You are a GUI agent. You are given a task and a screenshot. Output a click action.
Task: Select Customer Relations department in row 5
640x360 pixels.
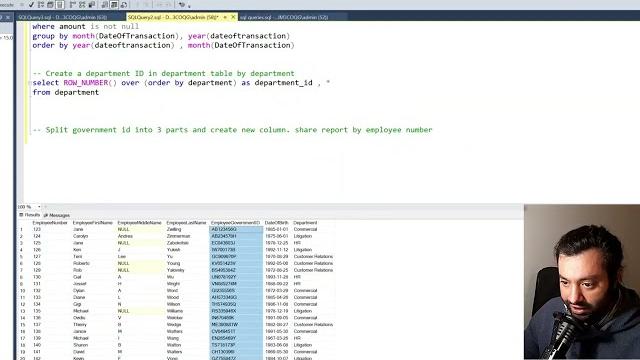(313, 256)
